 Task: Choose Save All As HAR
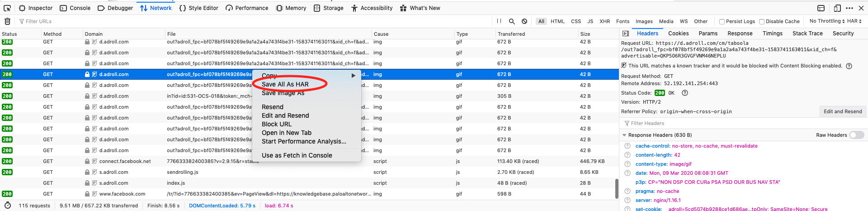coord(285,84)
